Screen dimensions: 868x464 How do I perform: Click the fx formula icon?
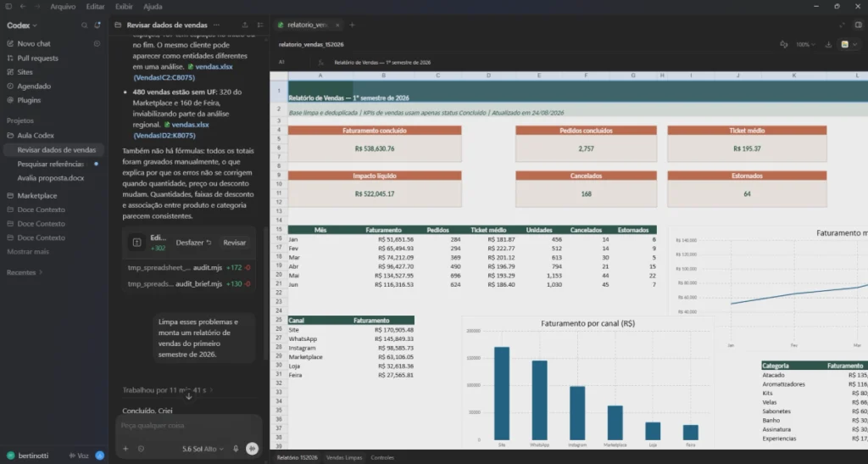[320, 63]
